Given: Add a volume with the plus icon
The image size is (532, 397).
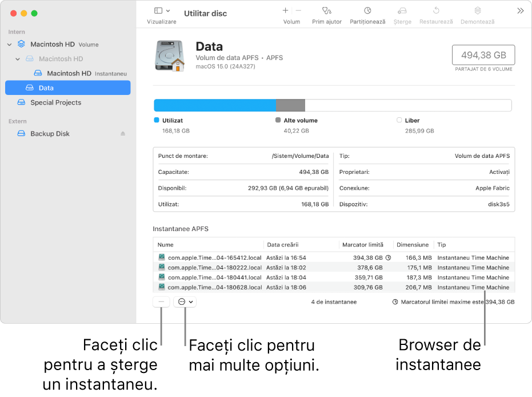Looking at the screenshot, I should 285,10.
